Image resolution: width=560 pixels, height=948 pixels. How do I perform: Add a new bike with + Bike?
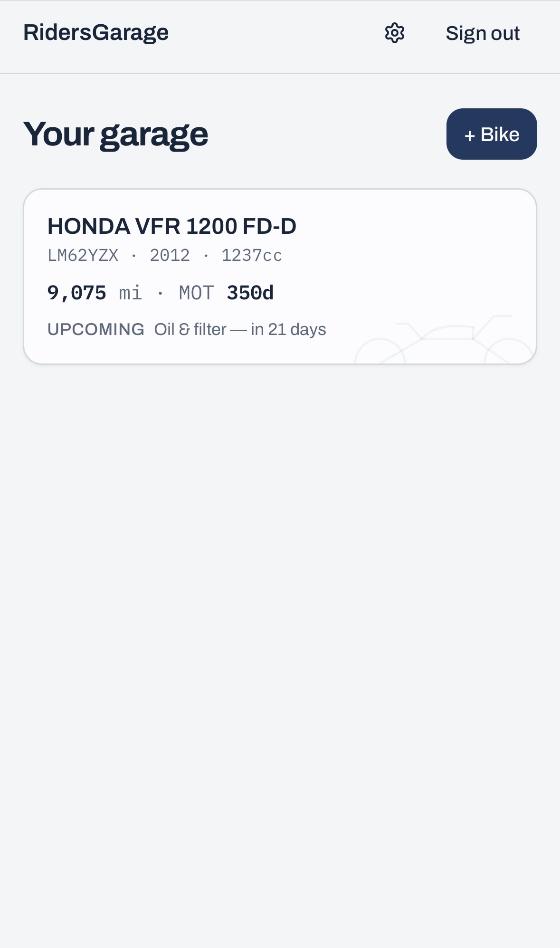(x=492, y=134)
